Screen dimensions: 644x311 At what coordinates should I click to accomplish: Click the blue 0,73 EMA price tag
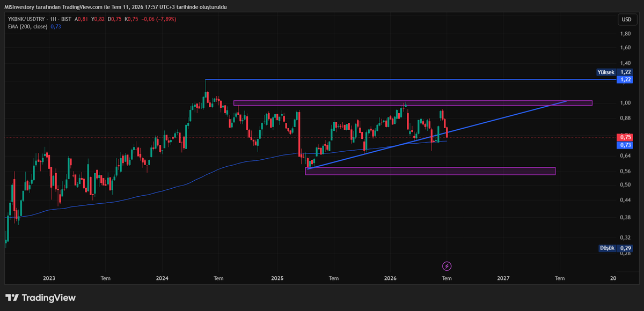pos(625,145)
